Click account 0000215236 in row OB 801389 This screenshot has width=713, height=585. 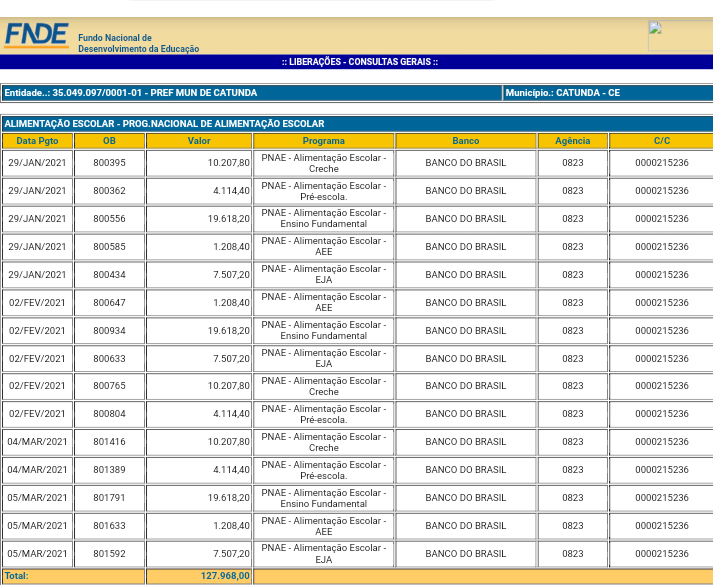pos(662,470)
